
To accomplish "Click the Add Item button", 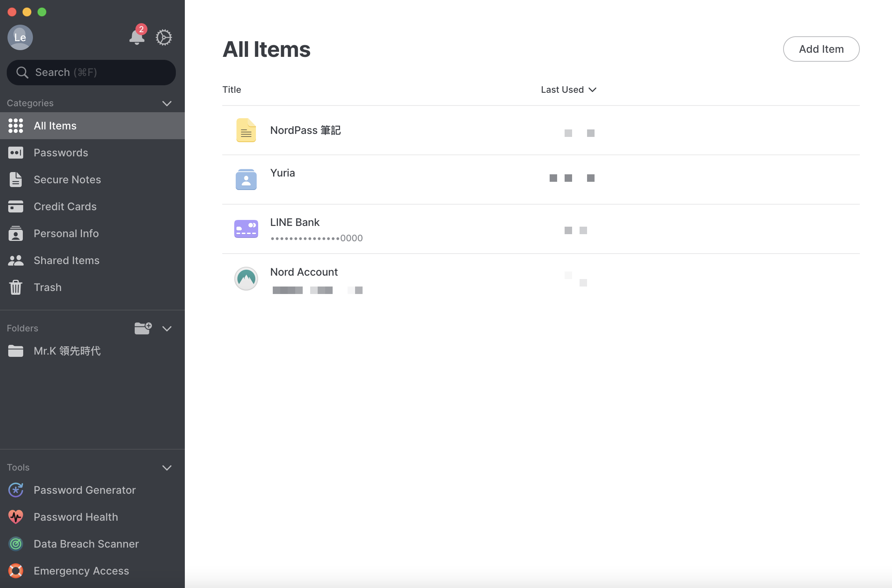I will 821,49.
